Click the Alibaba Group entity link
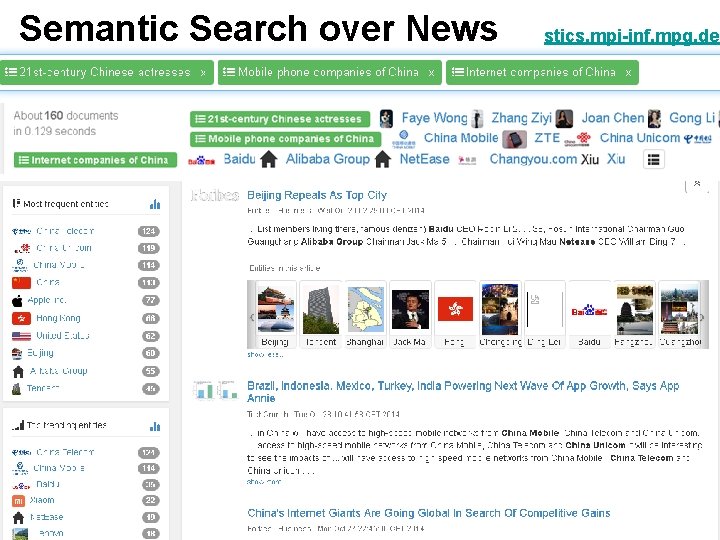The height and width of the screenshot is (540, 720). click(327, 159)
